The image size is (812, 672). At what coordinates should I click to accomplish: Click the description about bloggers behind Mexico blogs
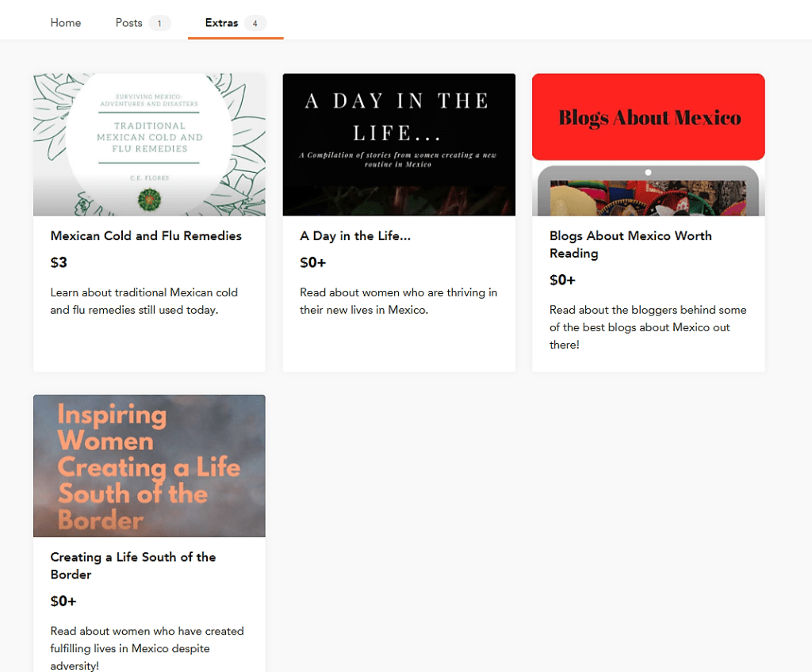coord(648,327)
